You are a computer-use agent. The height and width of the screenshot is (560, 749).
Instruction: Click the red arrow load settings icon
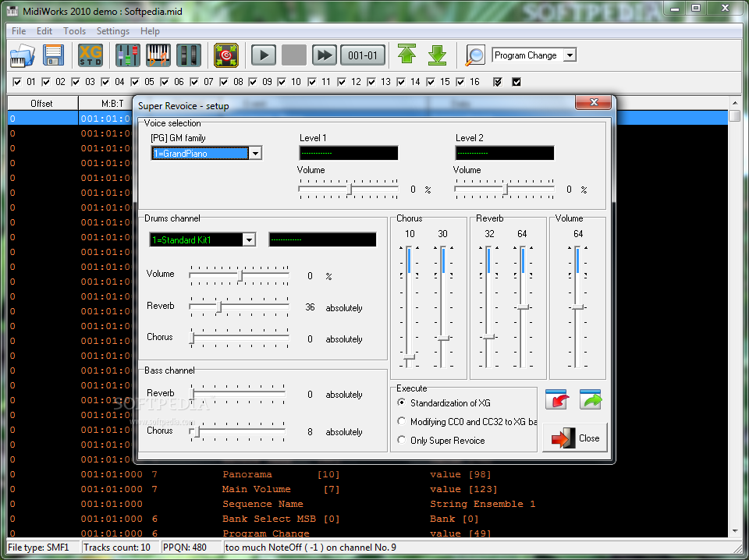556,399
